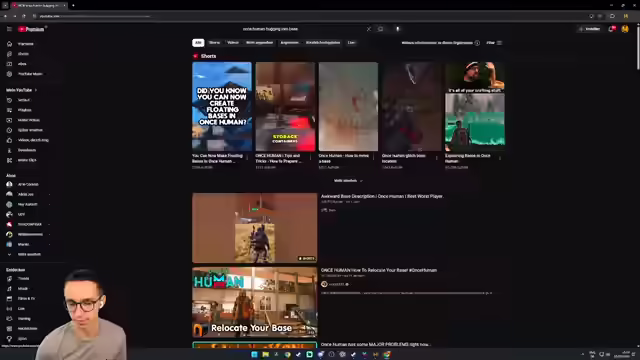Open YouTube Music in the sidebar
Viewport: 640px width, 360px height.
coord(25,74)
